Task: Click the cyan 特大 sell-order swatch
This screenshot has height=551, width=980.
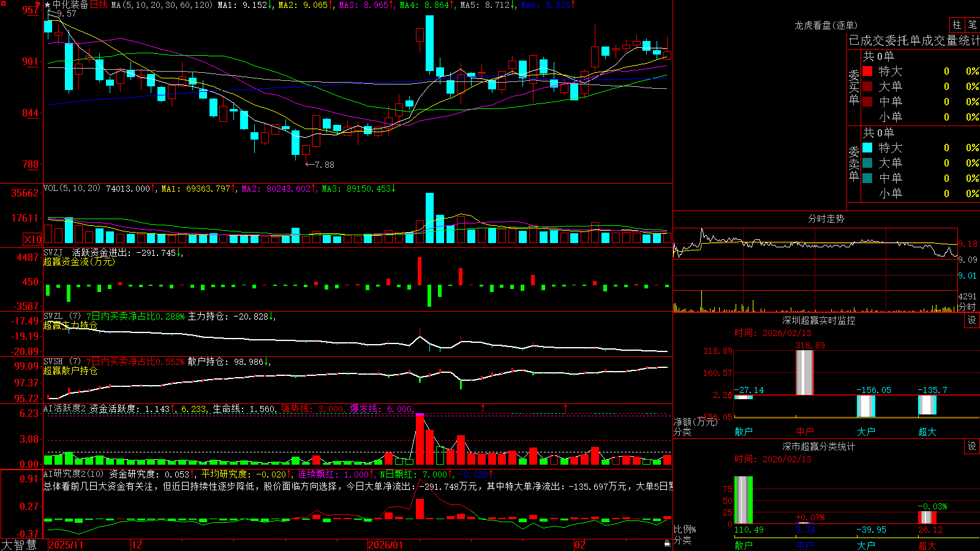Action: (x=867, y=148)
